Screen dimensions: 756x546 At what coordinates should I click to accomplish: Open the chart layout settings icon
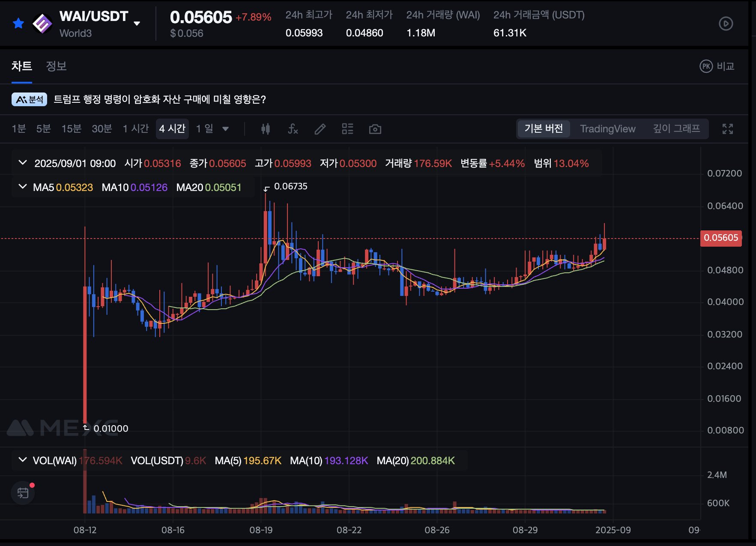pos(347,129)
